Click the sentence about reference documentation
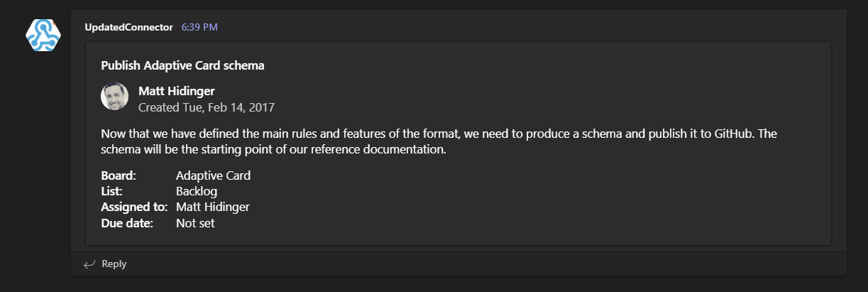Screen dimensions: 868x292 [x=273, y=150]
